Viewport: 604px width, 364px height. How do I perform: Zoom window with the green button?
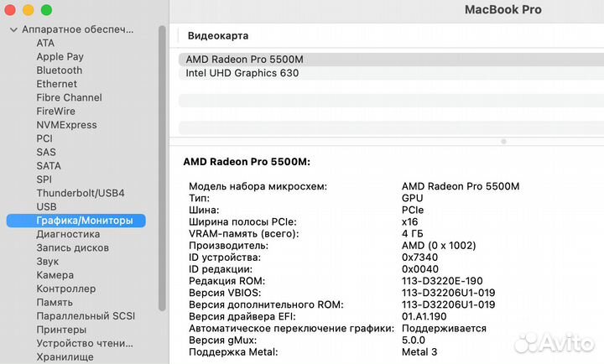coord(47,10)
